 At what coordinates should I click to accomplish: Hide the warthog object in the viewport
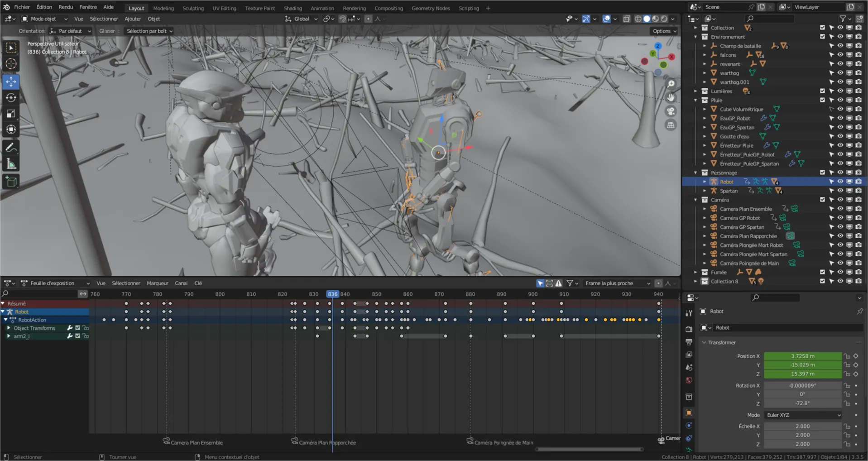(x=840, y=73)
